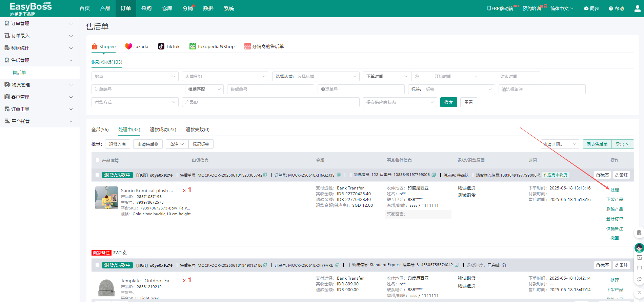
Task: Open ERP移动端 mobile link
Action: coord(500,8)
